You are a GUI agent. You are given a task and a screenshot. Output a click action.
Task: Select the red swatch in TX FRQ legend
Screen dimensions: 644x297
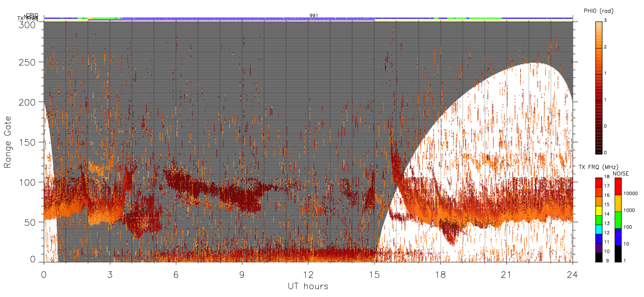click(599, 182)
